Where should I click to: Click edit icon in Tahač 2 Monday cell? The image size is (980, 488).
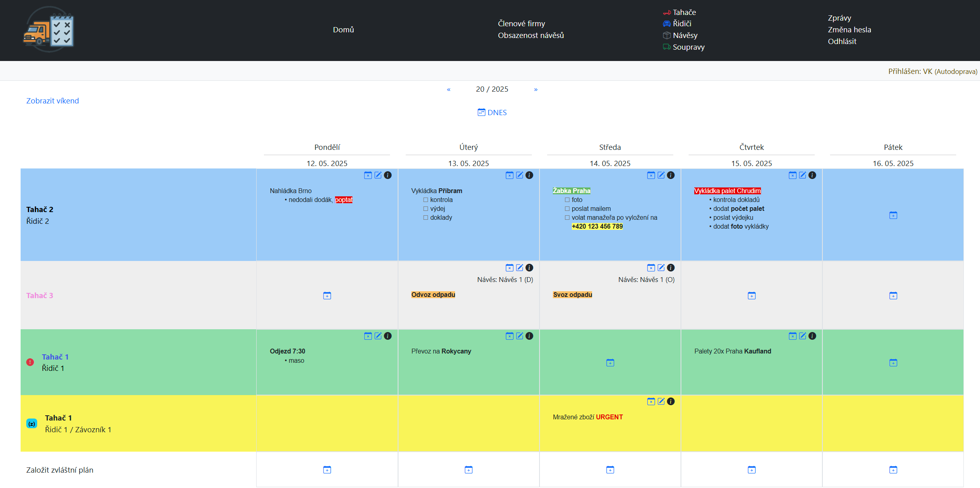click(x=378, y=175)
